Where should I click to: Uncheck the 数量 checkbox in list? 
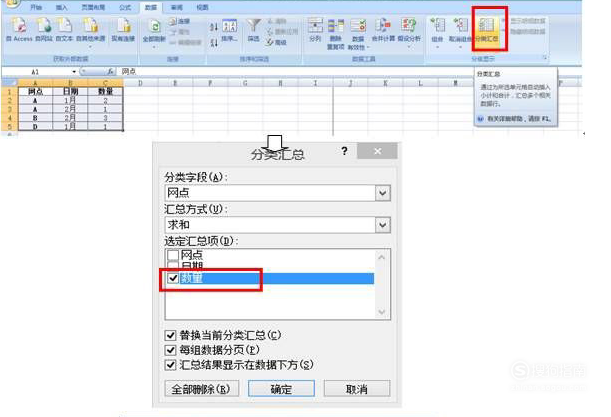(x=173, y=278)
